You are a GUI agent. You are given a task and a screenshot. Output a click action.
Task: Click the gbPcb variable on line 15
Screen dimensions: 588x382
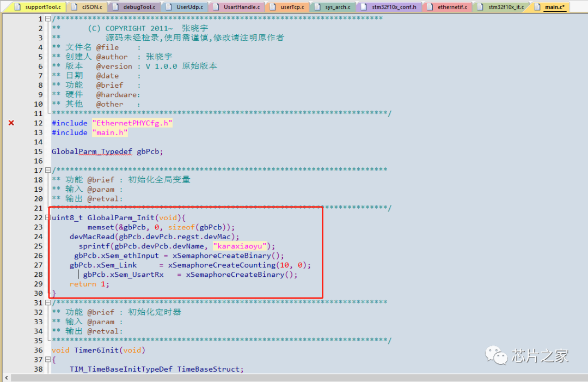point(148,151)
